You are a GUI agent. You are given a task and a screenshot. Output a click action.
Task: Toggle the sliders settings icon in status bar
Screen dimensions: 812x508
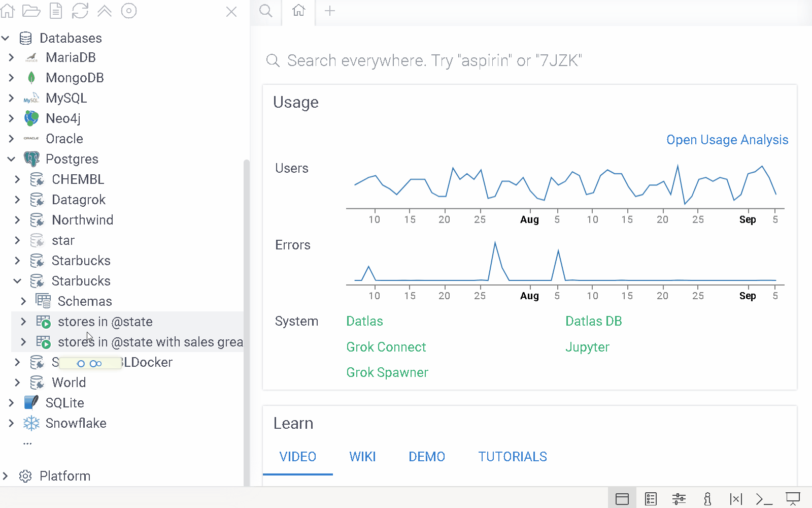click(679, 499)
